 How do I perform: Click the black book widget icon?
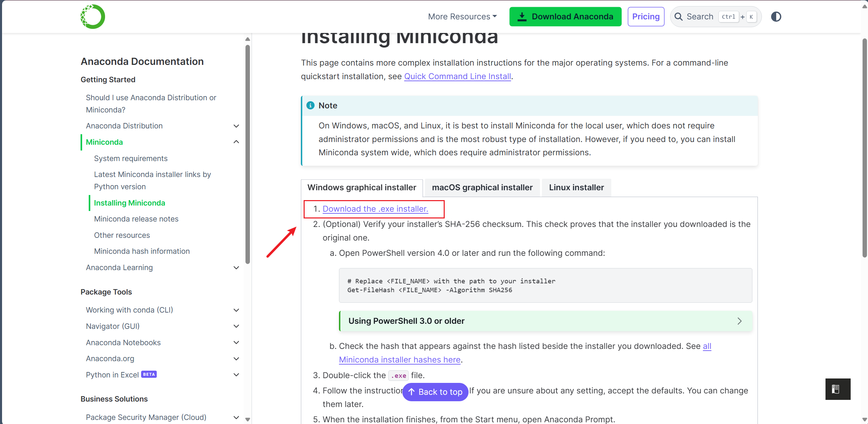[x=837, y=389]
